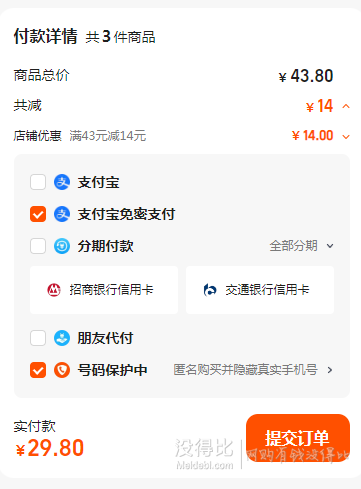Click the friend-pay icon beside 朋友代付
This screenshot has height=489, width=361.
(62, 338)
